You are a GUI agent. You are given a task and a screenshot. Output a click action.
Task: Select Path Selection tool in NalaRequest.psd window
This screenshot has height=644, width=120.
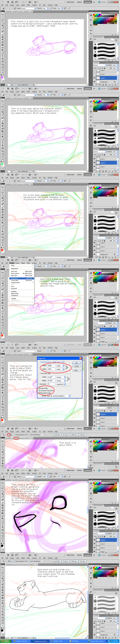coord(3,612)
